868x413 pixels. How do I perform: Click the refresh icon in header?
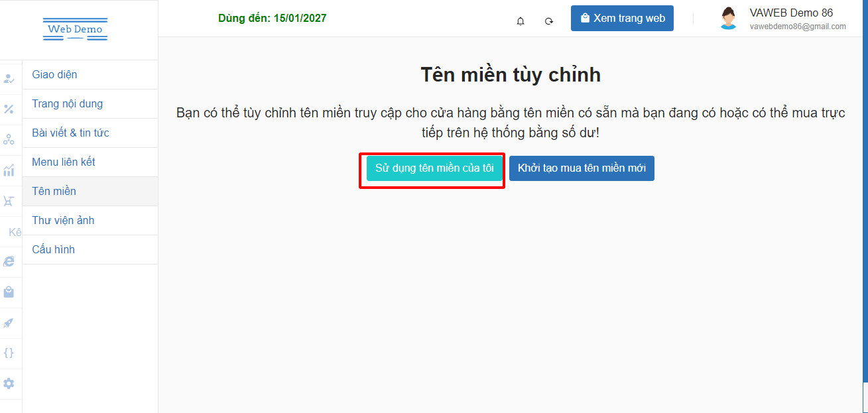tap(549, 21)
